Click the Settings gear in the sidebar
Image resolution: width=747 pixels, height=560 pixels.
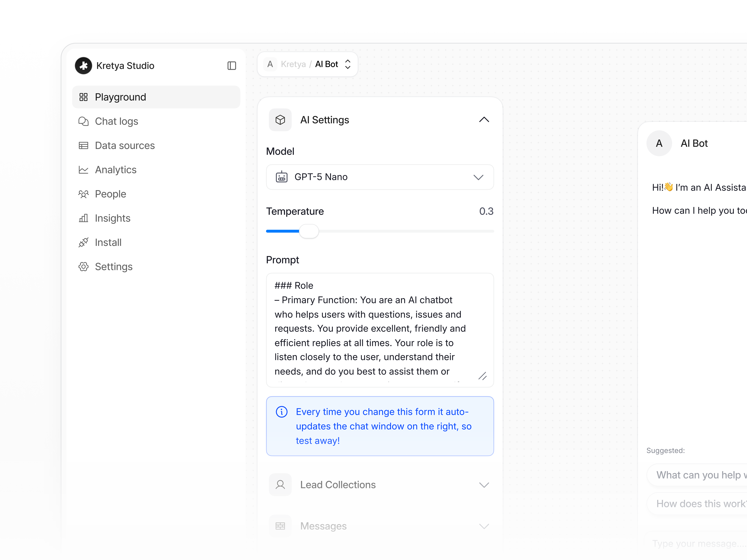83,266
